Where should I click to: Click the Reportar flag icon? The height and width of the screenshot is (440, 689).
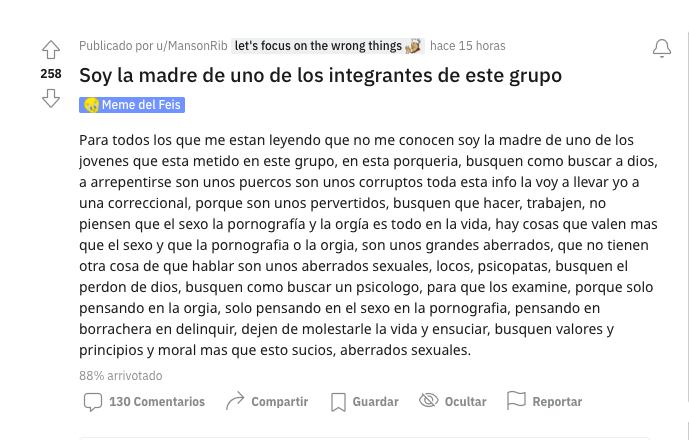[516, 401]
